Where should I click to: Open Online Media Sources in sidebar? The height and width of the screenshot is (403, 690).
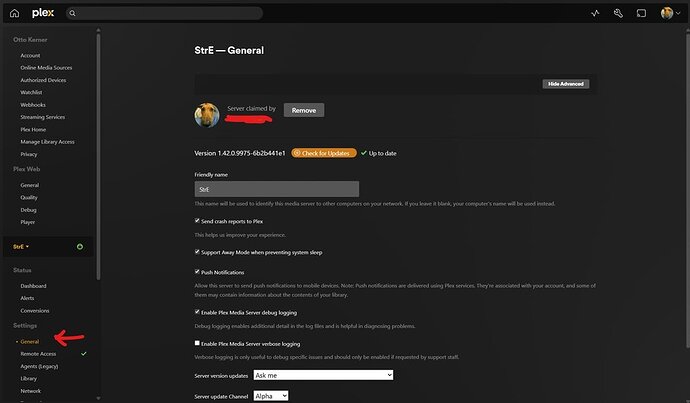tap(46, 68)
